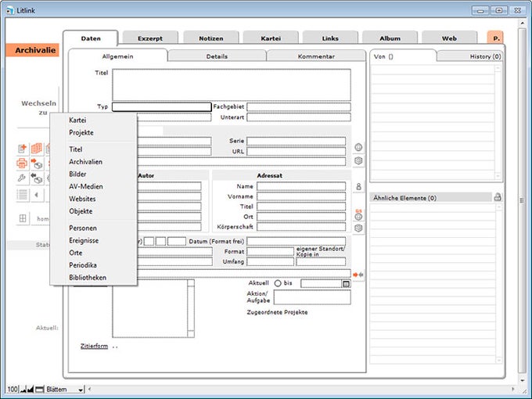Click the URL input field
The width and height of the screenshot is (532, 399).
click(x=297, y=151)
